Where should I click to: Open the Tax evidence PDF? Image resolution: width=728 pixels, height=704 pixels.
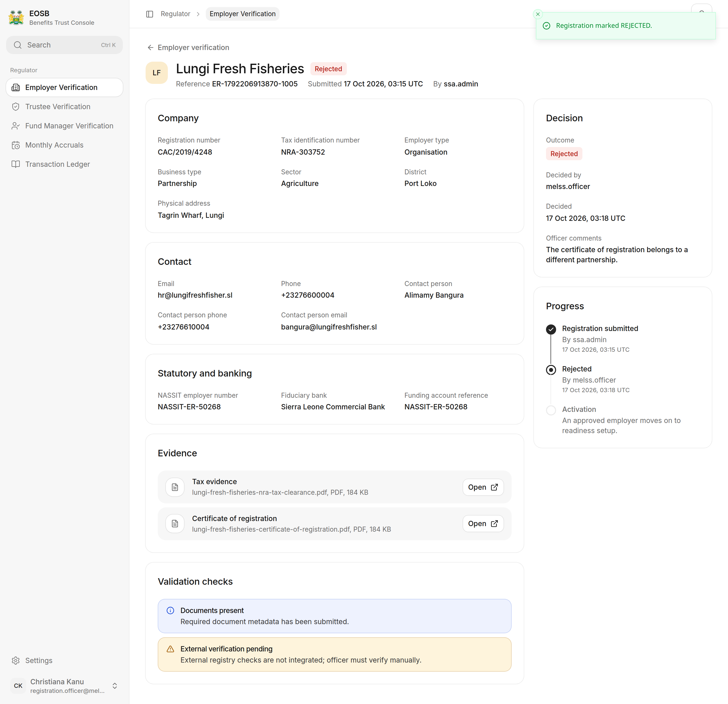point(483,487)
